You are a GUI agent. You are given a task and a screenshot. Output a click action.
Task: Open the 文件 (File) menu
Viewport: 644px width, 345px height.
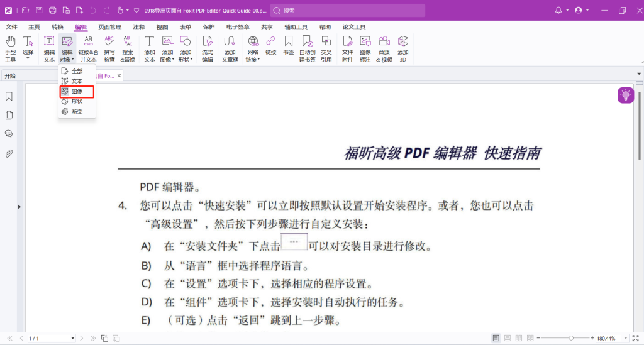[11, 26]
